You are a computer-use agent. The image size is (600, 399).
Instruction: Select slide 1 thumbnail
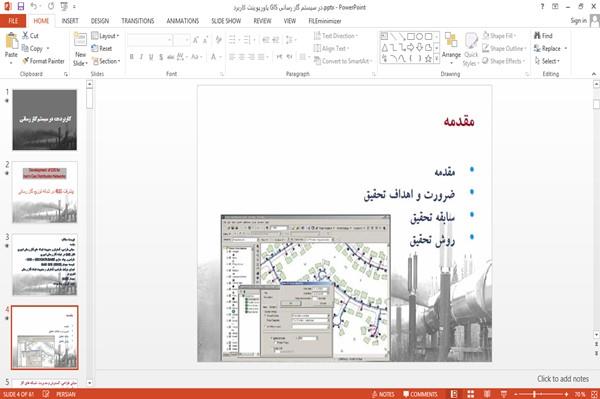click(44, 120)
